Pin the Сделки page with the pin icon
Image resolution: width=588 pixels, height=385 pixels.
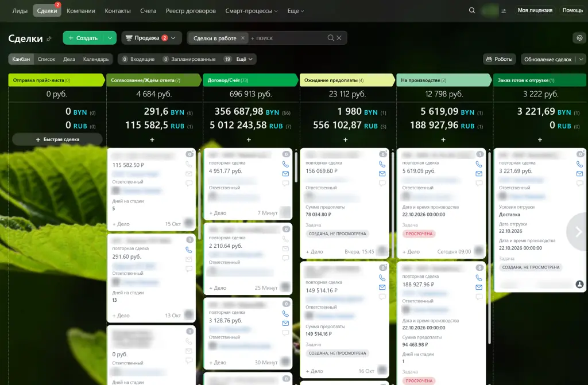coord(49,38)
